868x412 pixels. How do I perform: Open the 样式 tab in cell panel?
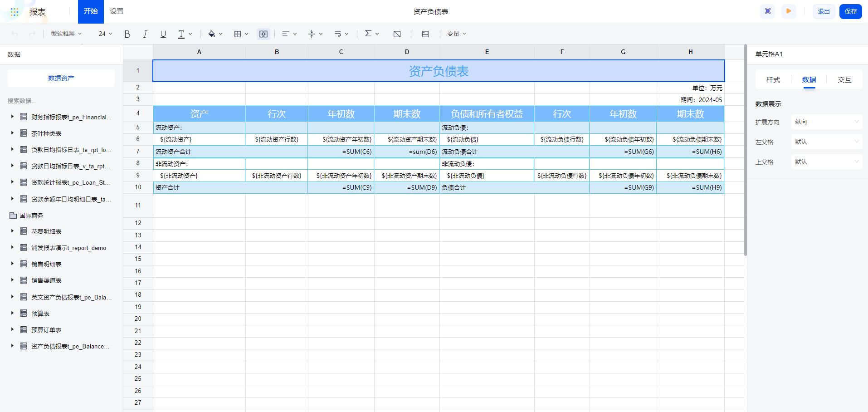tap(773, 79)
